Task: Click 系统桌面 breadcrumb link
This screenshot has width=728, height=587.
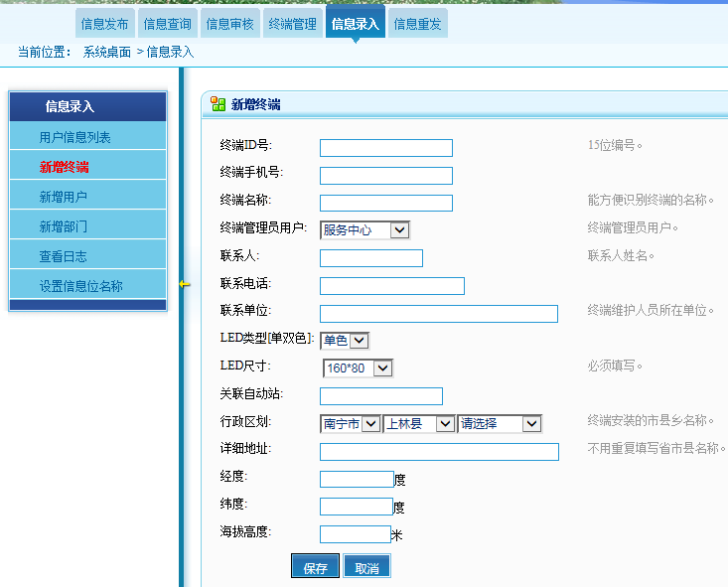Action: coord(107,53)
